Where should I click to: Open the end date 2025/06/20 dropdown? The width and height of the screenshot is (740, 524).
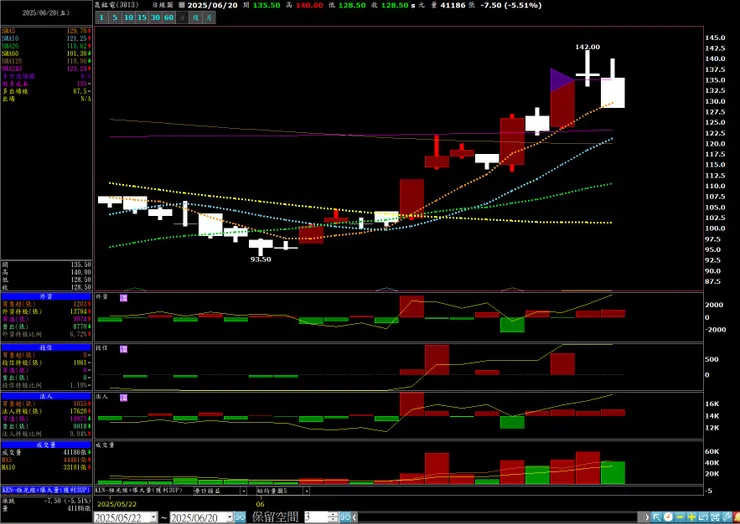coord(229,518)
